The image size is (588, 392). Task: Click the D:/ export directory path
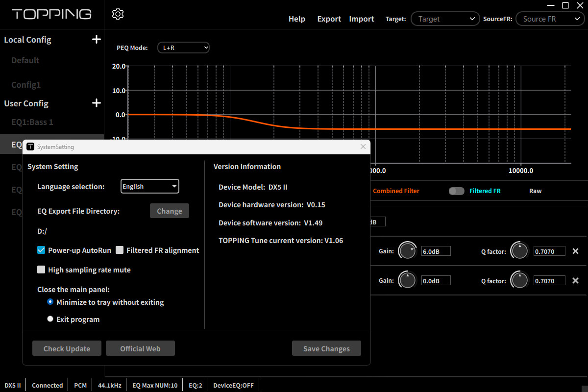click(42, 231)
